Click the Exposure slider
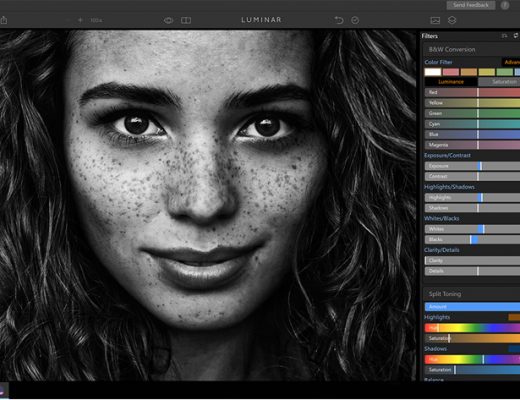This screenshot has height=400, width=520. [x=472, y=166]
